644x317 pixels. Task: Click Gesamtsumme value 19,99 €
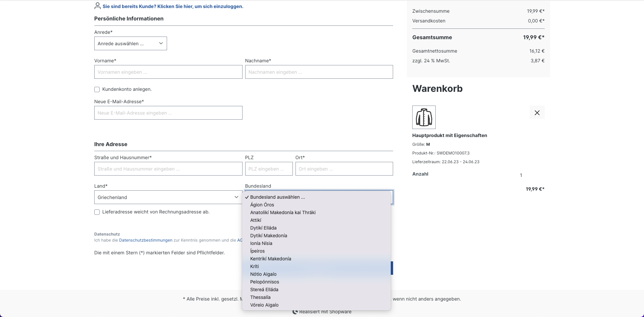[534, 38]
